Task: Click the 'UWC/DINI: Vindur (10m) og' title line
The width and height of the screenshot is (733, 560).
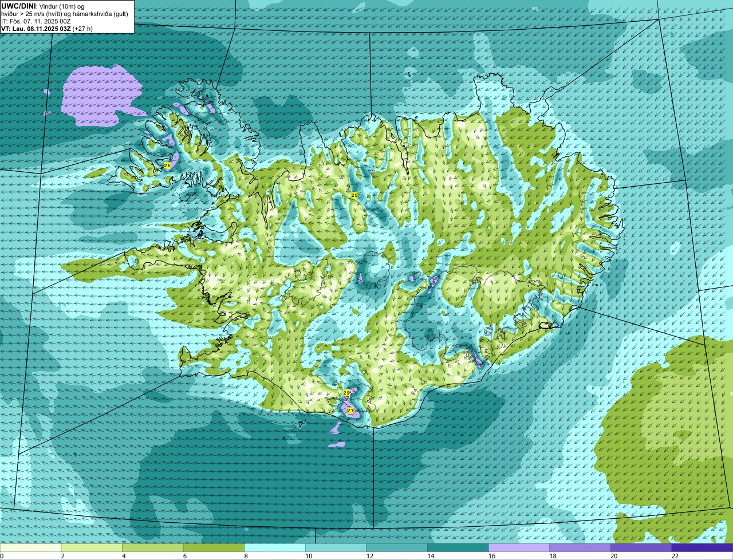Action: [43, 6]
